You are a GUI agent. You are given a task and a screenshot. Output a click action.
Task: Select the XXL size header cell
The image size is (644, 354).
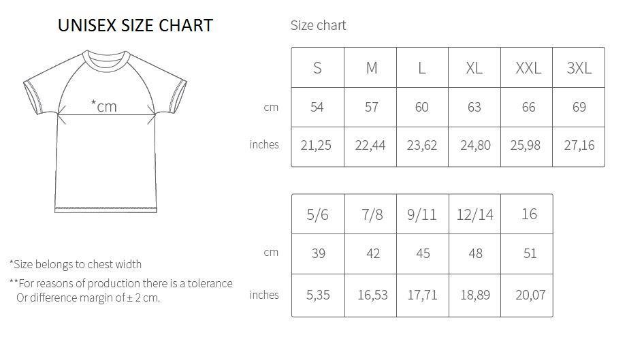point(528,68)
